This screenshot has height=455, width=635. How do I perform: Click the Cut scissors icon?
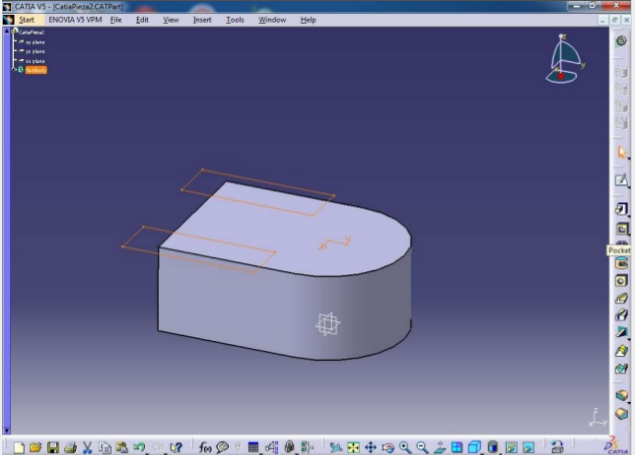(87, 447)
